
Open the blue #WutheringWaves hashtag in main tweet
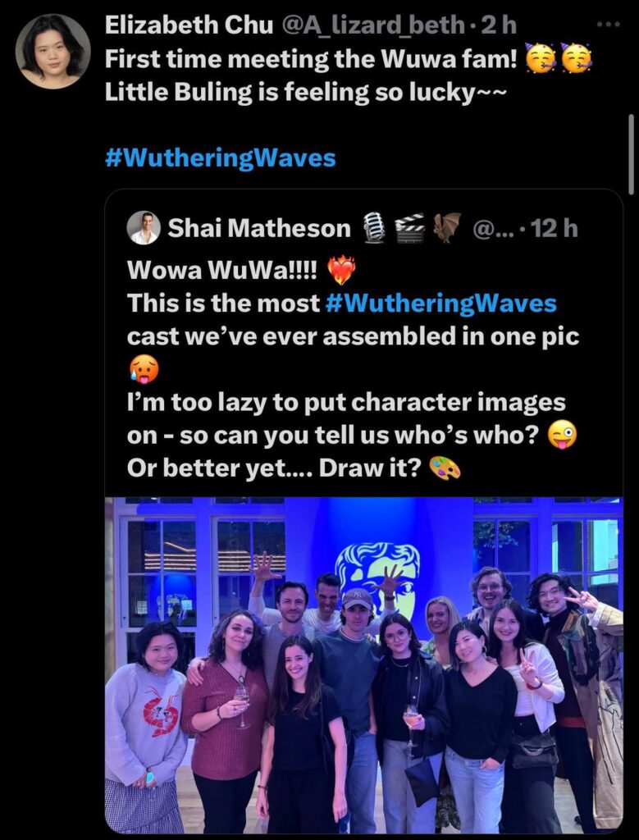221,158
